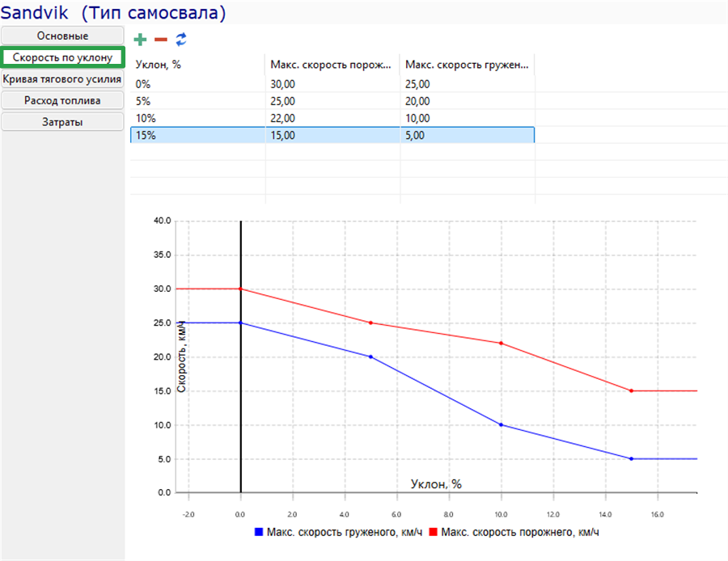Select the 0% slope row

(x=332, y=84)
